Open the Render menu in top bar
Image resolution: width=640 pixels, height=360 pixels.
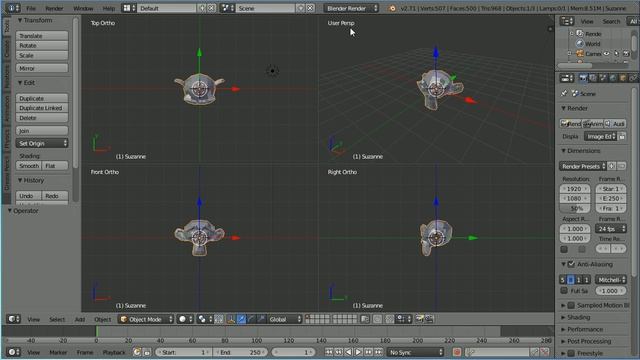[x=54, y=8]
